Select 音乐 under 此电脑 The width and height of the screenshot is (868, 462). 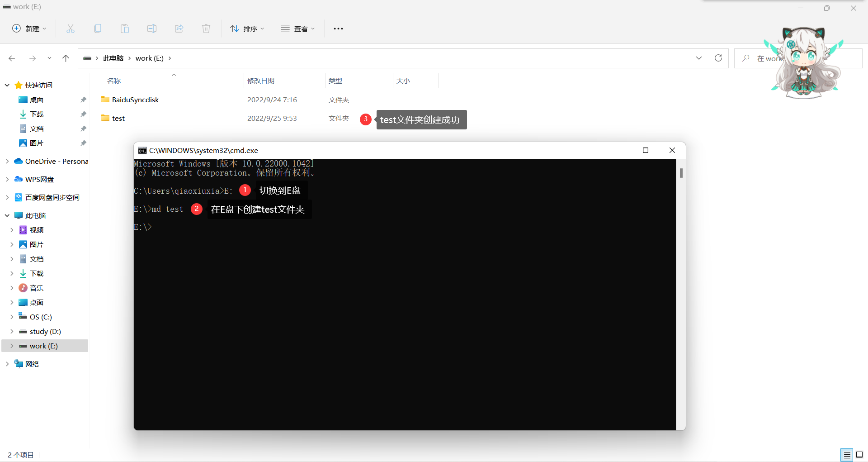pyautogui.click(x=31, y=288)
